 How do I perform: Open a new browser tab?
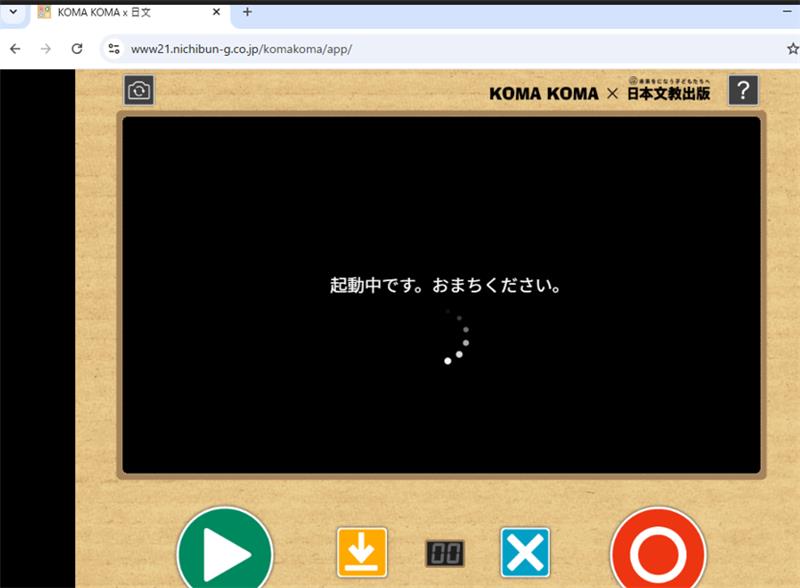click(x=247, y=12)
